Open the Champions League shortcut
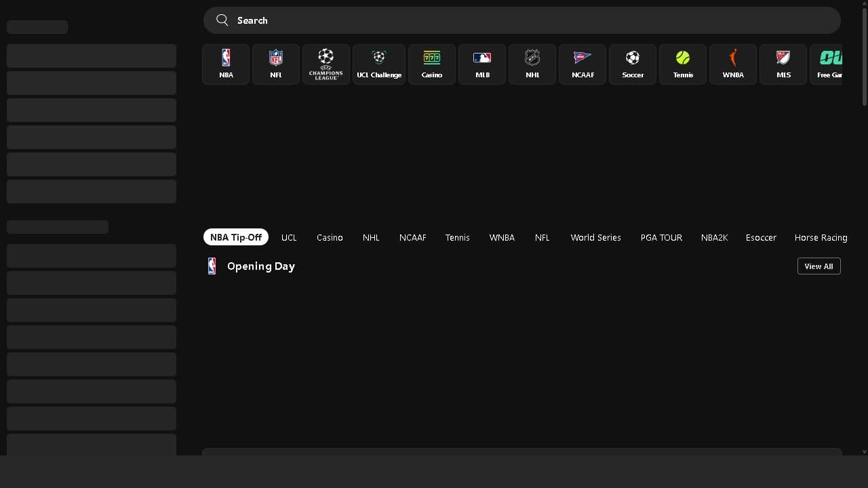The width and height of the screenshot is (868, 488). click(326, 64)
